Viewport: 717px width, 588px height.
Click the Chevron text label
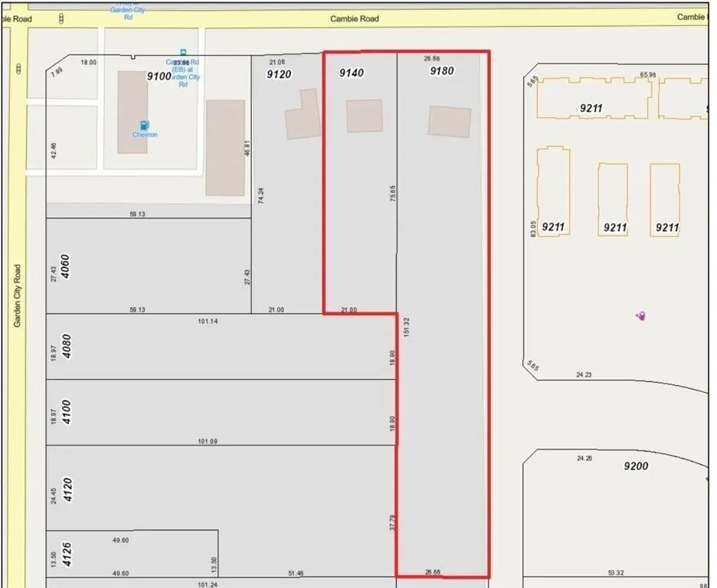[144, 135]
